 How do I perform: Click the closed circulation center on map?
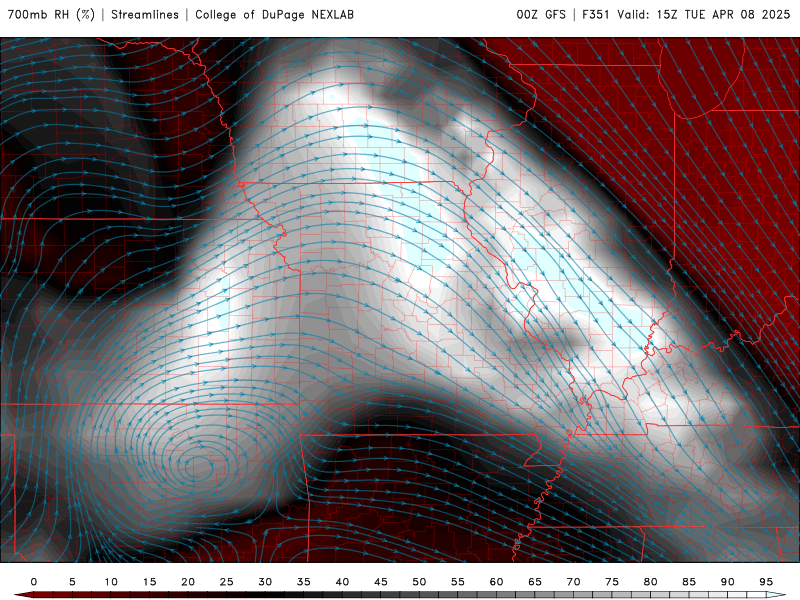point(199,465)
